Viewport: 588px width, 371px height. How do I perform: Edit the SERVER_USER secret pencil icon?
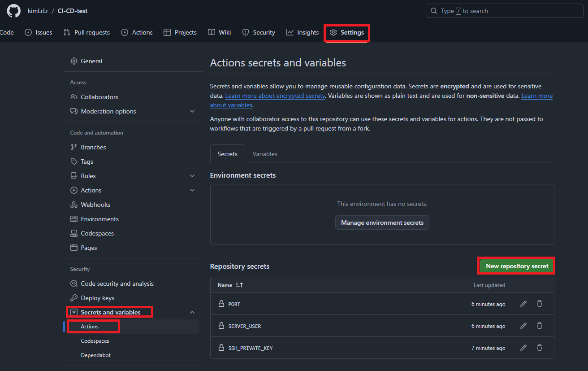point(523,326)
